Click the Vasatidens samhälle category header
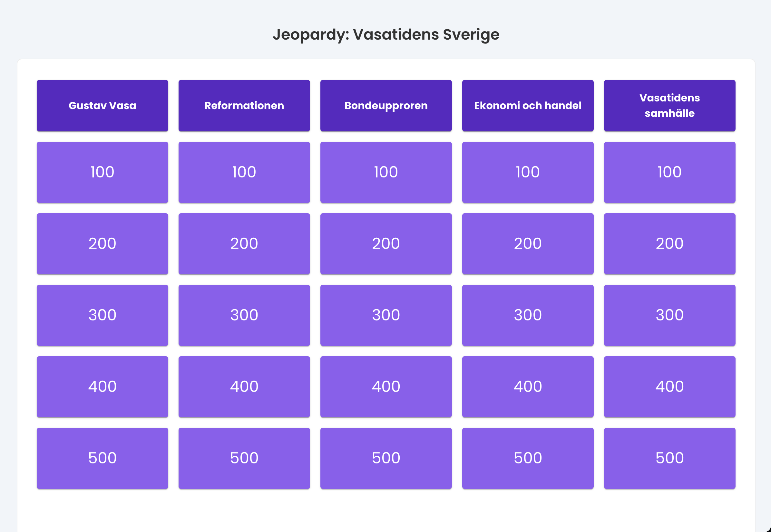This screenshot has width=771, height=532. [x=669, y=105]
